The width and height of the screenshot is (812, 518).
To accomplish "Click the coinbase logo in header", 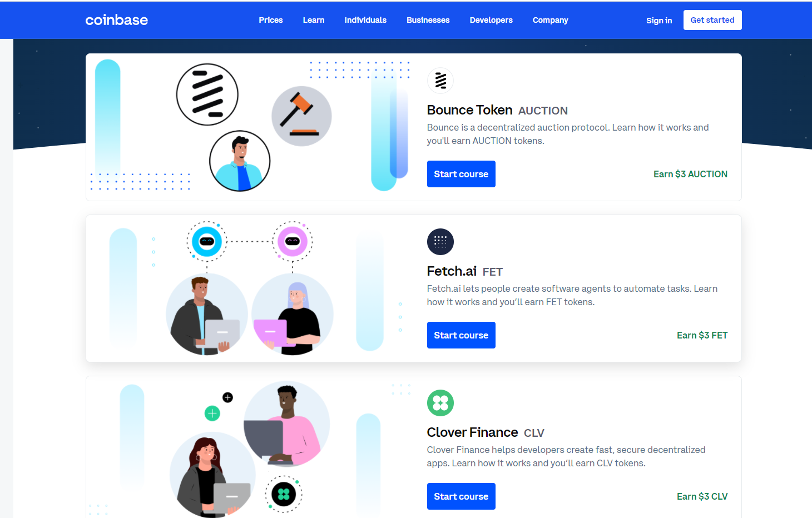I will [117, 20].
